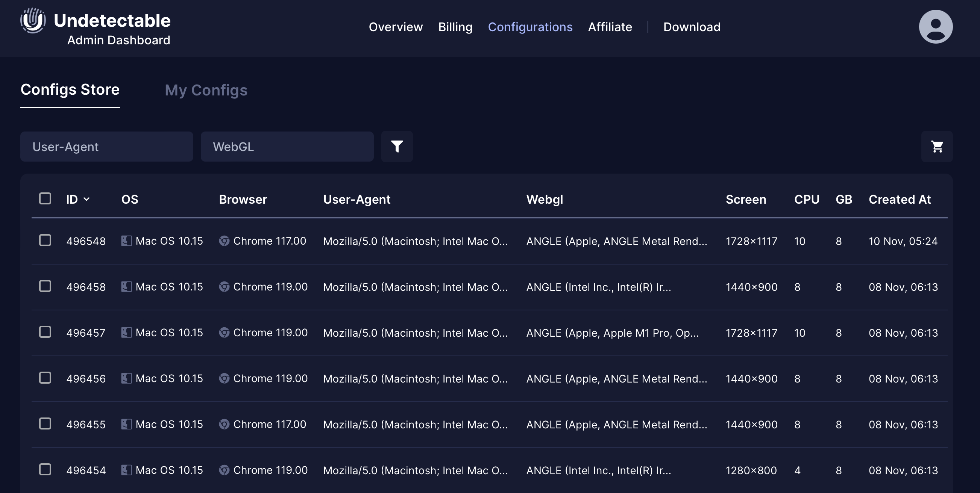Open the User-Agent filter field
980x493 pixels.
[106, 147]
